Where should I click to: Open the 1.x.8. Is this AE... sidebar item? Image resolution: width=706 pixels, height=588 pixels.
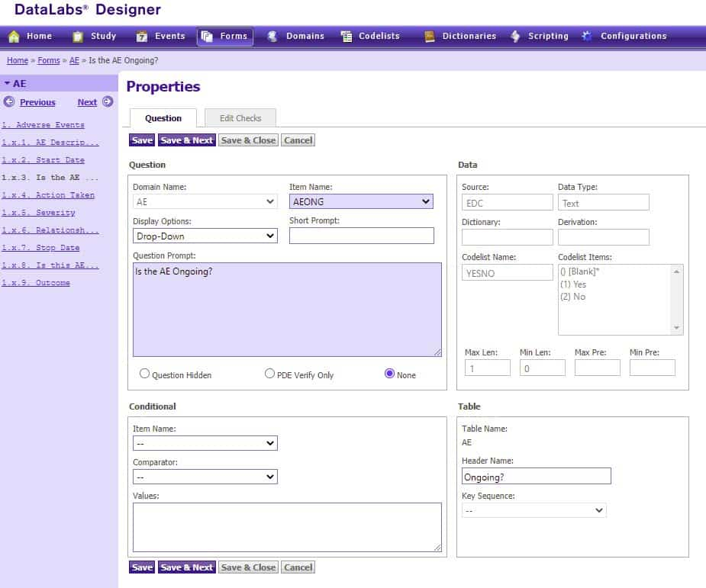[50, 265]
